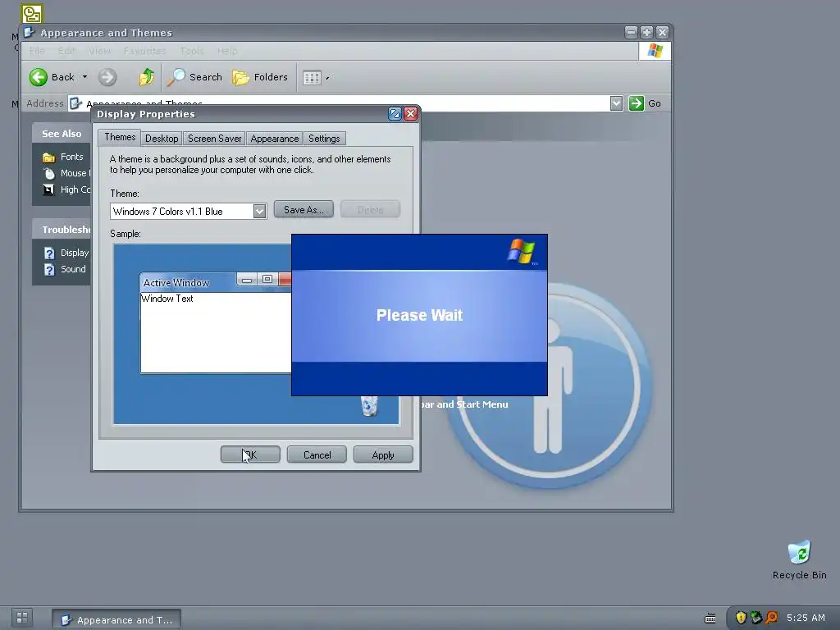Click the greyed Delete theme button
Image resolution: width=840 pixels, height=630 pixels.
[x=370, y=209]
